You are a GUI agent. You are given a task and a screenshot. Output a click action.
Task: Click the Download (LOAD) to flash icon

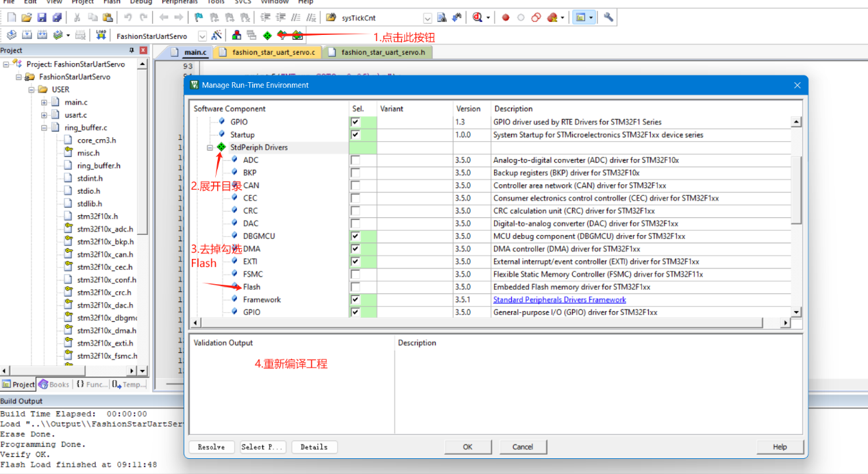pos(101,36)
